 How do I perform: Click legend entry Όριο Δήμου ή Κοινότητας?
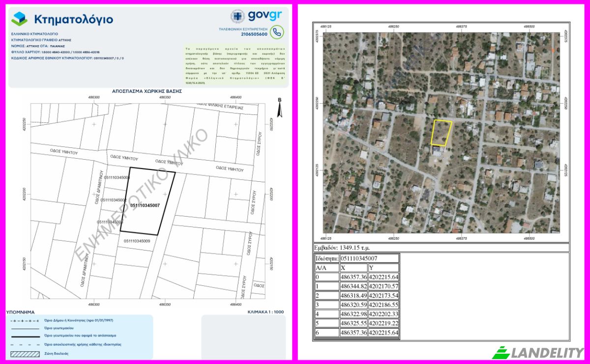(79, 320)
